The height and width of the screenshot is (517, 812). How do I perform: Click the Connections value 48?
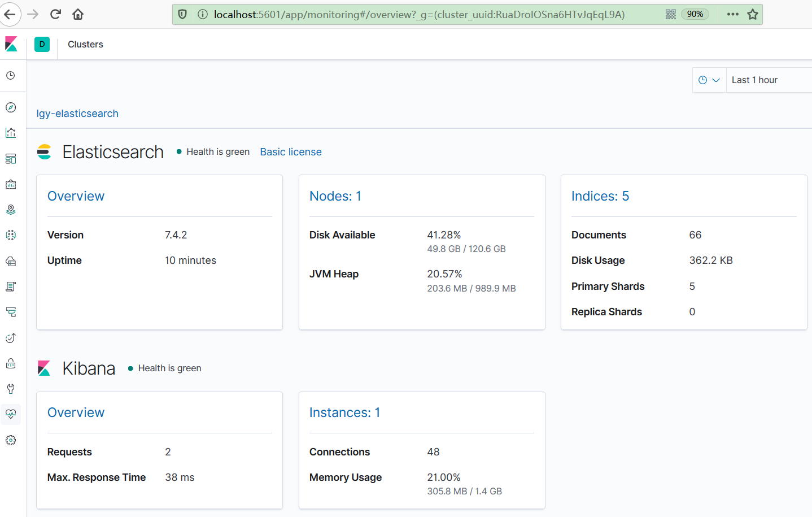click(x=433, y=452)
